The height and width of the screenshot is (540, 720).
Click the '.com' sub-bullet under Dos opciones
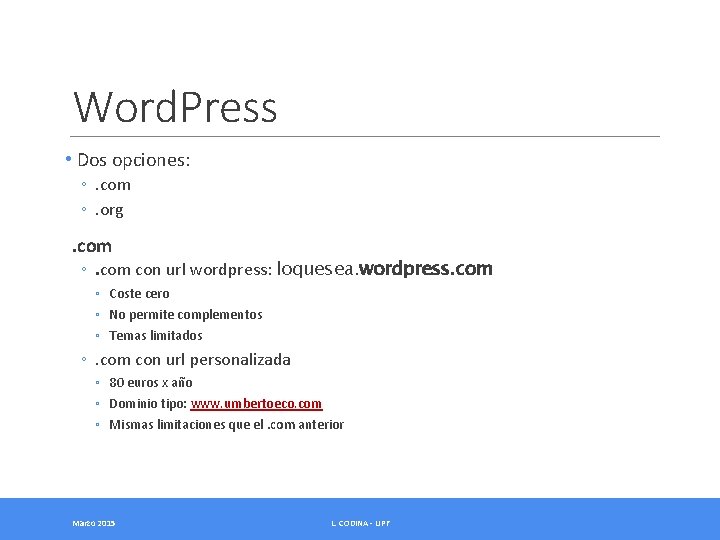pyautogui.click(x=112, y=185)
